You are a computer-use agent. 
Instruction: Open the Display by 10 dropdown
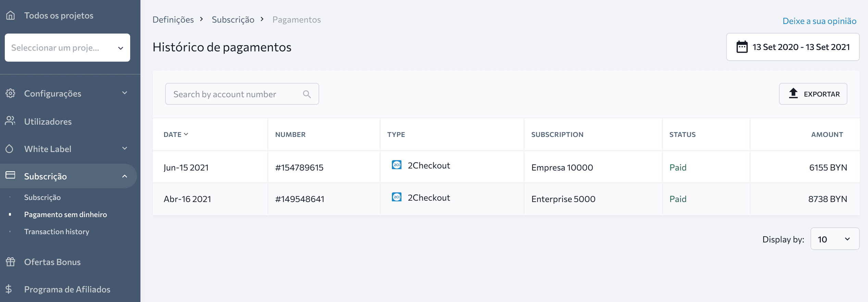835,239
